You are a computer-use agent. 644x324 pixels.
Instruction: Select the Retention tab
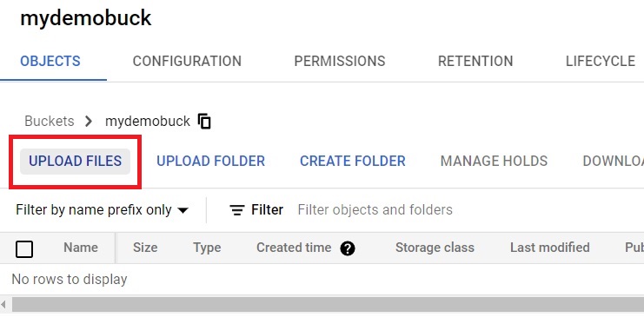tap(475, 61)
